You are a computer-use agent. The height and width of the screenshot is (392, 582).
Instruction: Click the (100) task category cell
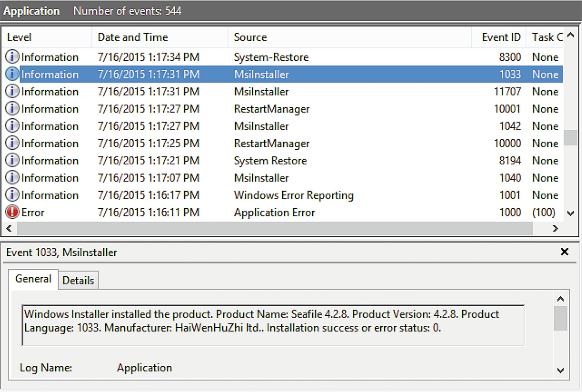(544, 212)
